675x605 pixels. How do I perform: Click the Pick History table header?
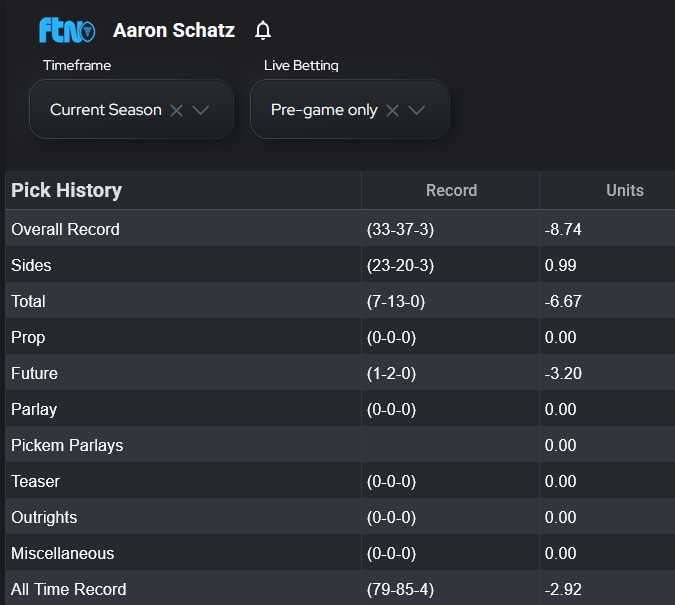click(66, 190)
